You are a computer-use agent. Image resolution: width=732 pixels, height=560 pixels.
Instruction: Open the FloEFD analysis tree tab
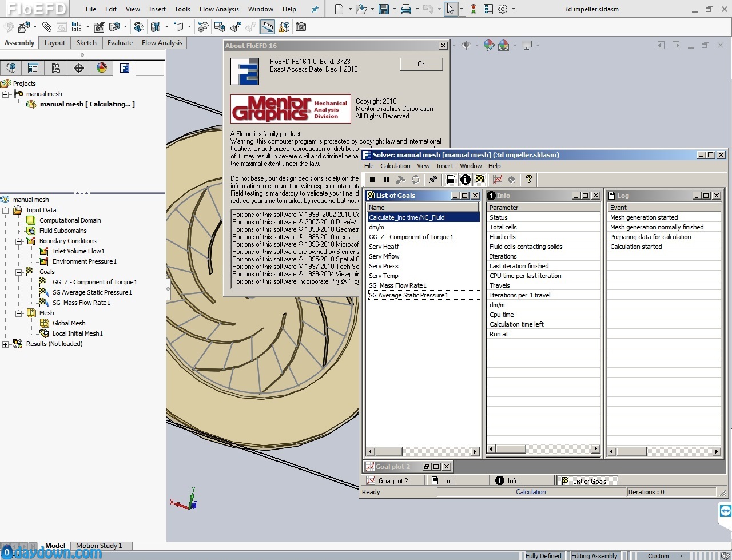[x=125, y=68]
